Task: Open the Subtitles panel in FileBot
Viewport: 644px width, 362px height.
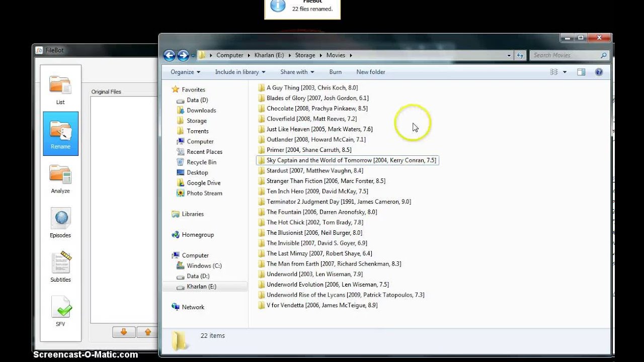Action: pos(60,267)
